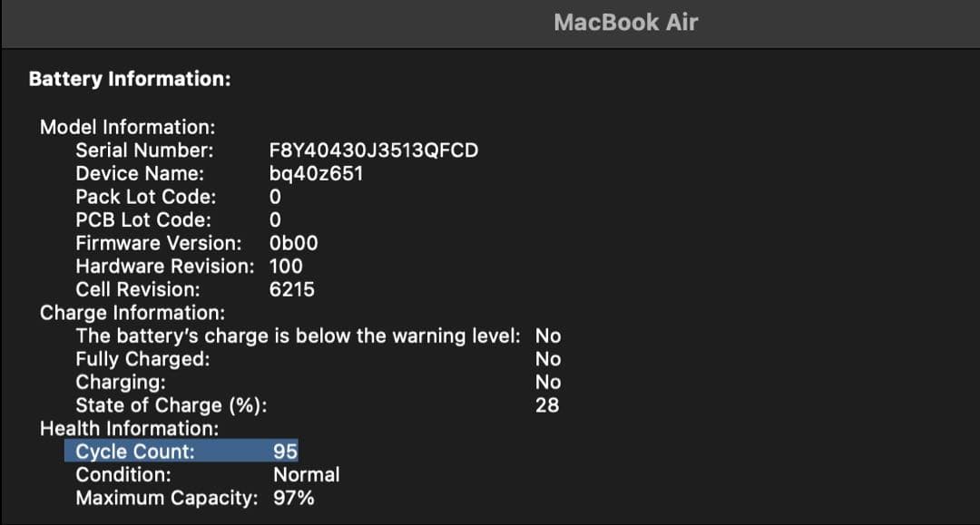The image size is (980, 525).
Task: Select the Battery Information header
Action: tap(130, 79)
